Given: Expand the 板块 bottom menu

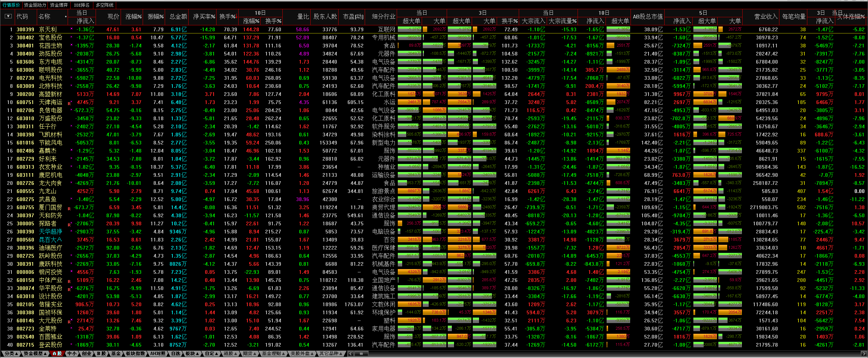Looking at the screenshot, I should [x=192, y=354].
